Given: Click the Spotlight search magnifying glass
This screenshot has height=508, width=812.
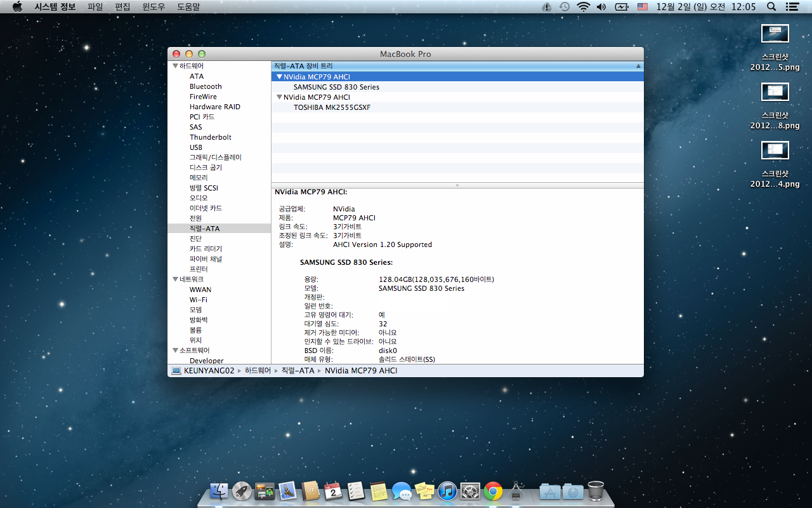Looking at the screenshot, I should point(771,6).
